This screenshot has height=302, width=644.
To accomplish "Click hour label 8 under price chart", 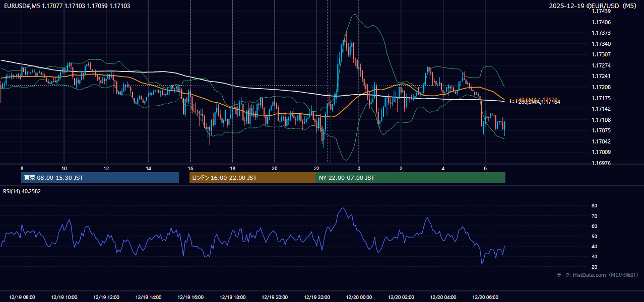I will click(x=22, y=168).
